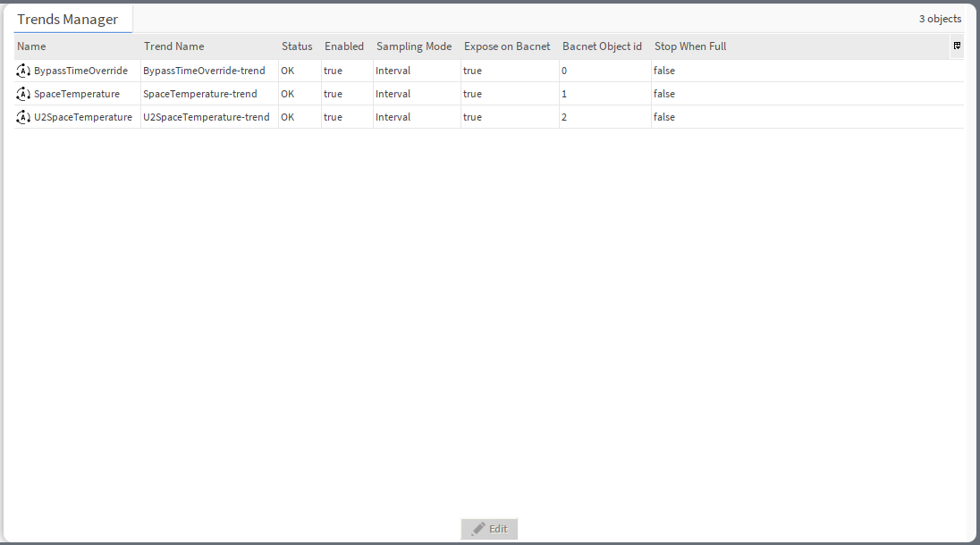Click the Status column header
Viewport: 980px width, 545px height.
click(x=297, y=46)
